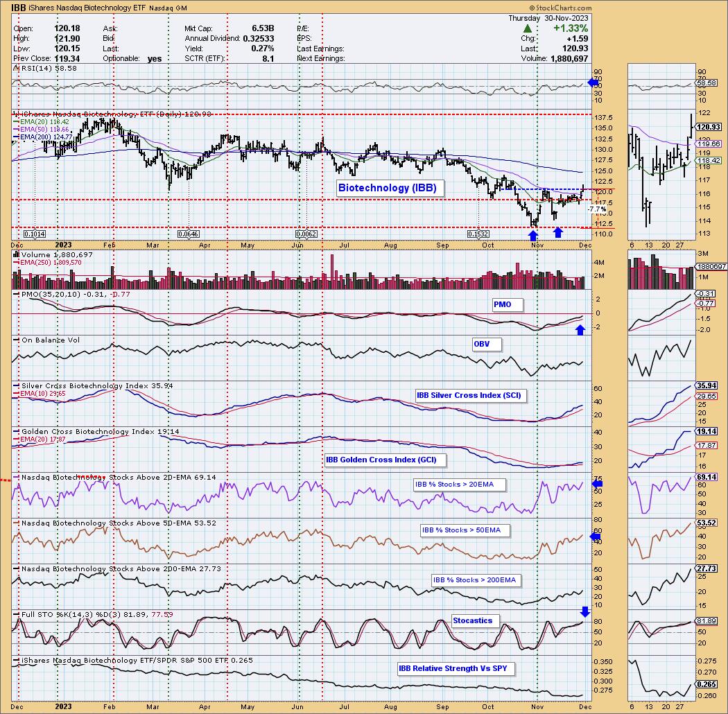This screenshot has width=728, height=714.
Task: Click the green up-triangle change indicator
Action: 528,29
